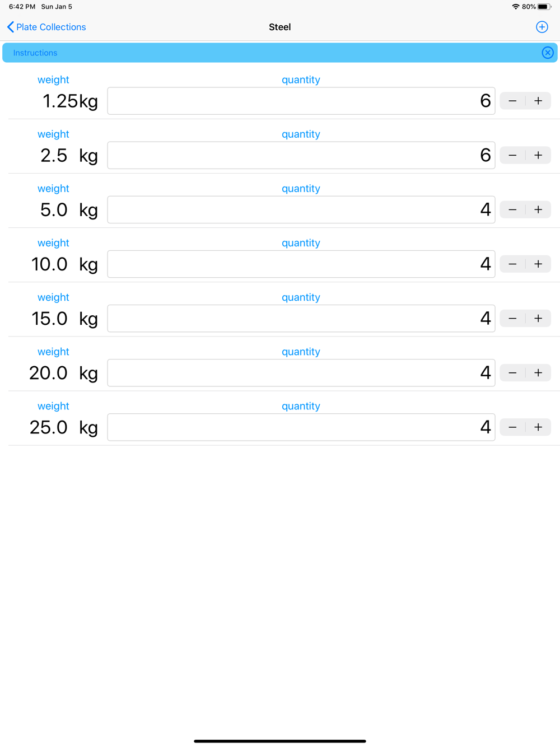560x747 pixels.
Task: Open the Instructions banner
Action: [35, 53]
